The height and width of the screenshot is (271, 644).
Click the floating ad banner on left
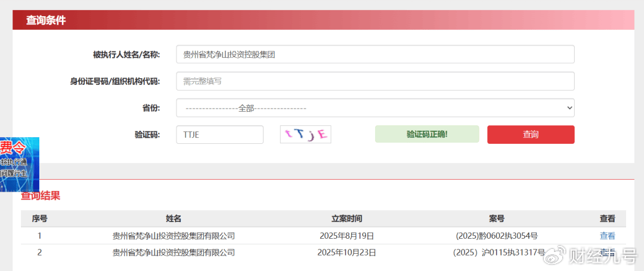[x=20, y=164]
